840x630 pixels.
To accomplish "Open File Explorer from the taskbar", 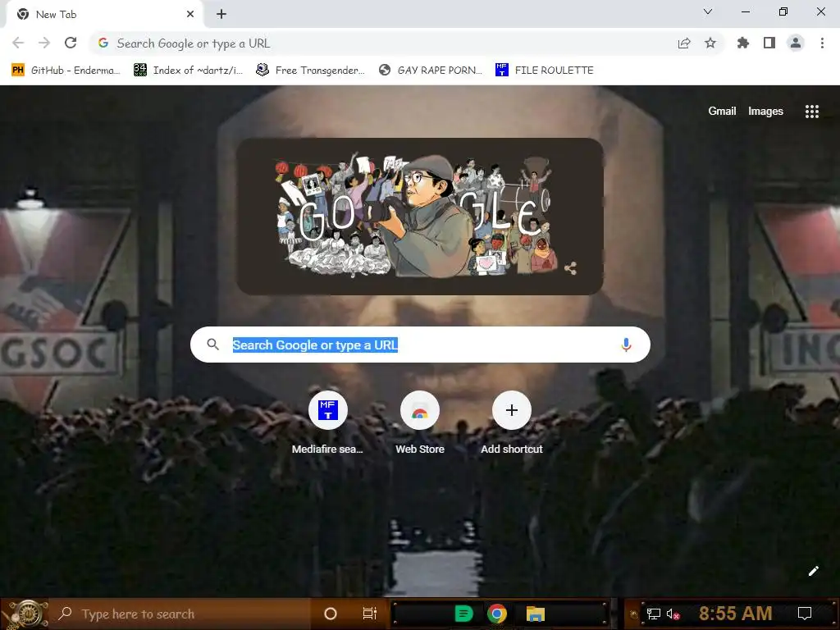I will pos(535,614).
